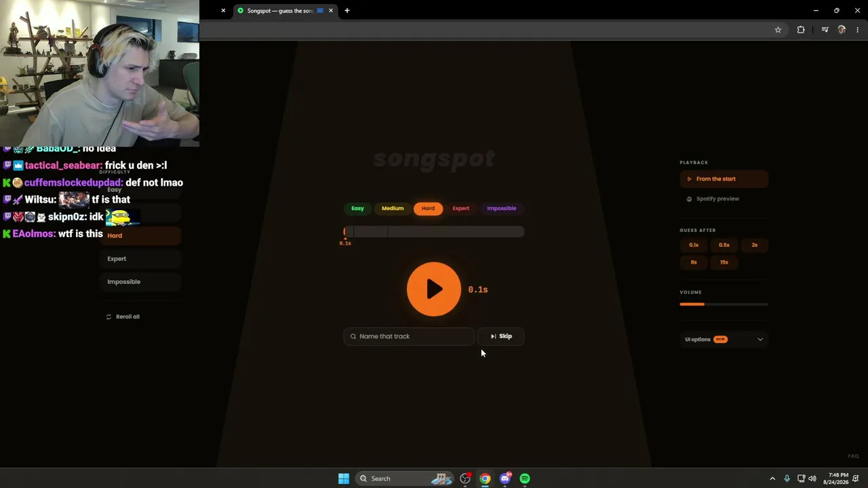This screenshot has width=868, height=488.
Task: Set guess after to 0.1s
Action: point(694,245)
